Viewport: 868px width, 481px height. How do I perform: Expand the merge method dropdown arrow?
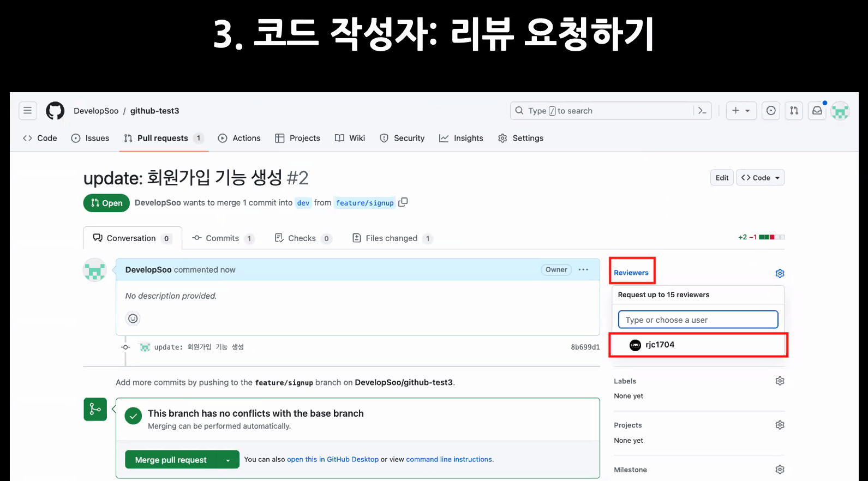pos(228,460)
